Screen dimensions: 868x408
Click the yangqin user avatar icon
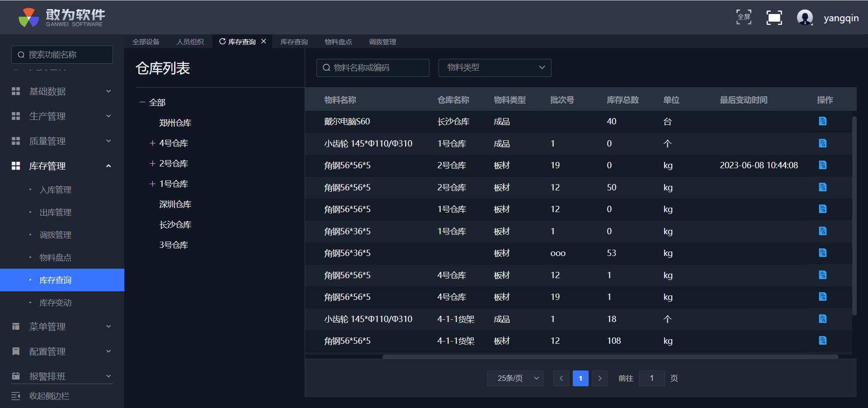805,18
